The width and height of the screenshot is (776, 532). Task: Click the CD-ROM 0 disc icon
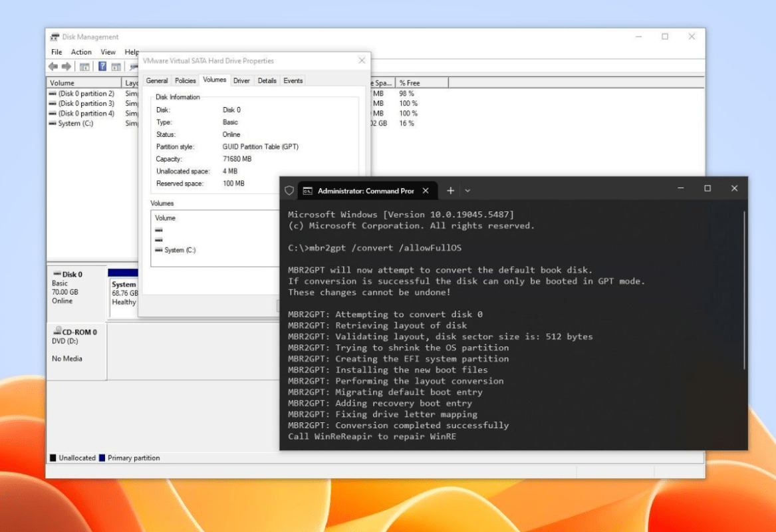point(57,331)
